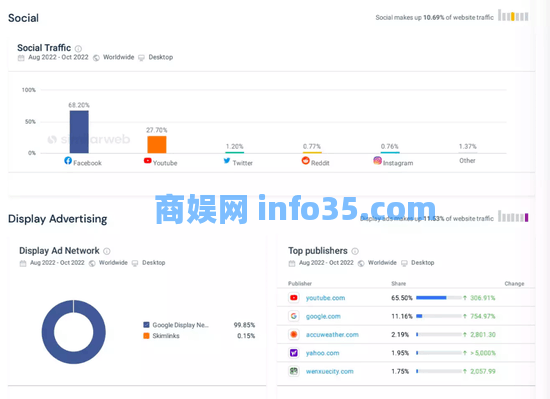Screen dimensions: 550x399
Task: Click the Display Advertising heading
Action: pyautogui.click(x=58, y=219)
